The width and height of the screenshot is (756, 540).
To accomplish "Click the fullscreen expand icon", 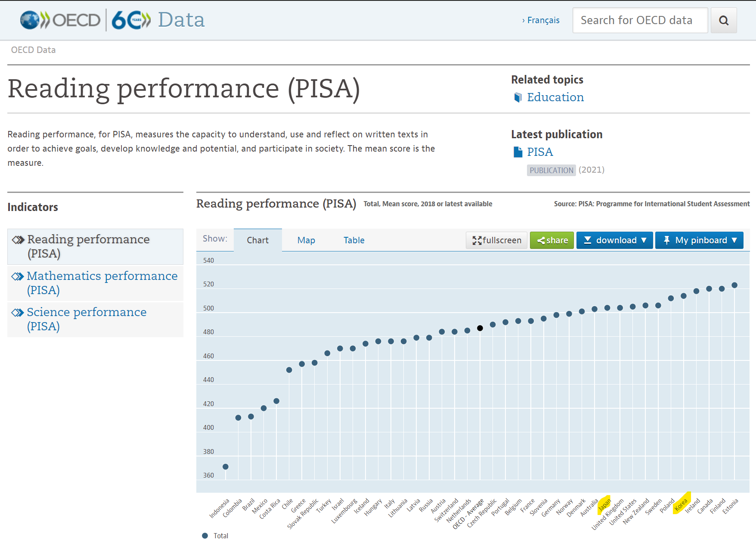I will click(x=477, y=240).
